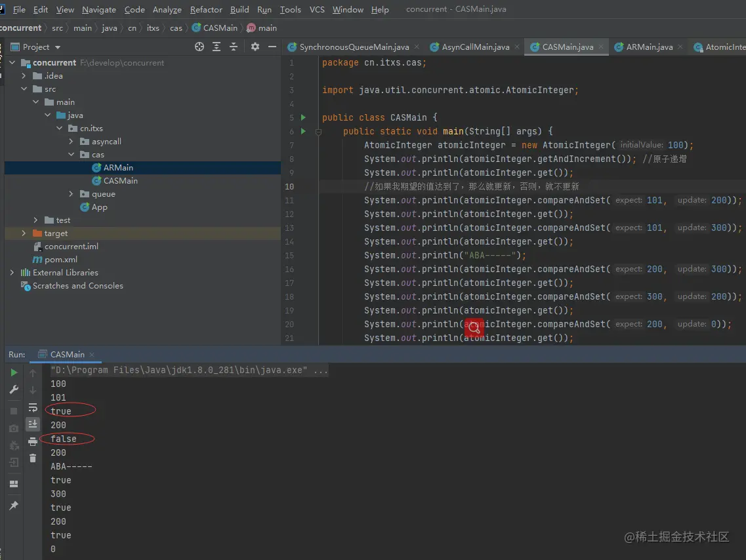746x560 pixels.
Task: Expand the test folder
Action: click(x=35, y=220)
